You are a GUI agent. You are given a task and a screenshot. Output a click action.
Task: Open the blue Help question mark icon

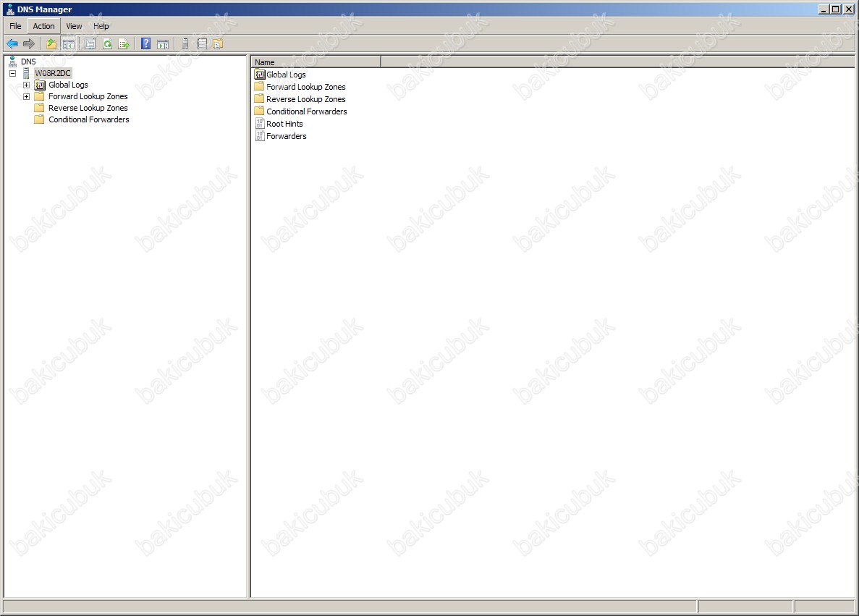(x=145, y=44)
